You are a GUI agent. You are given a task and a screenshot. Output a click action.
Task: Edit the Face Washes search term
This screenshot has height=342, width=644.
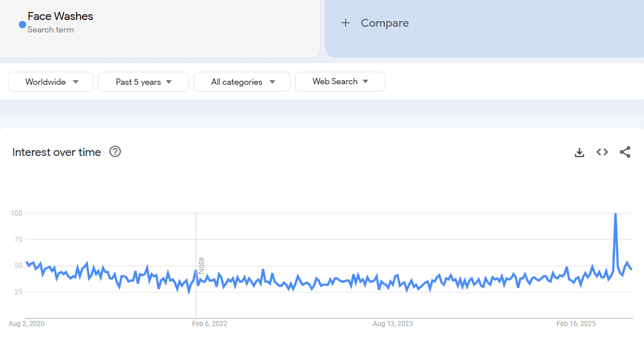tap(60, 17)
